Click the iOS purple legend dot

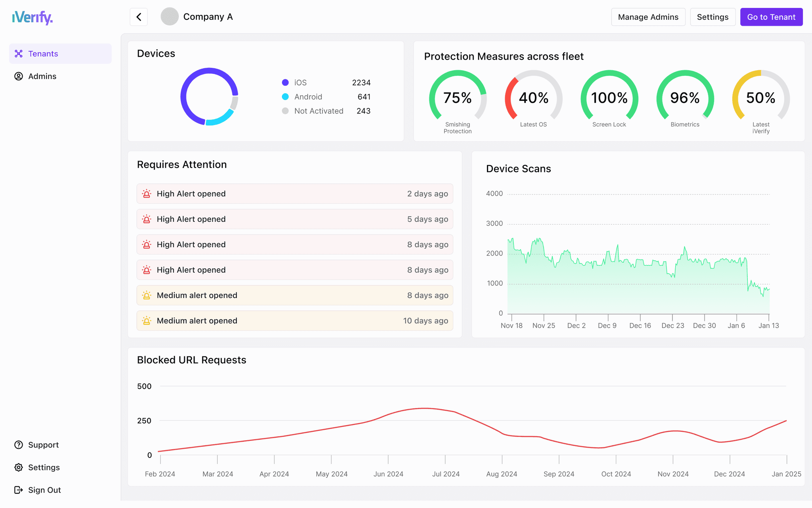tap(285, 83)
